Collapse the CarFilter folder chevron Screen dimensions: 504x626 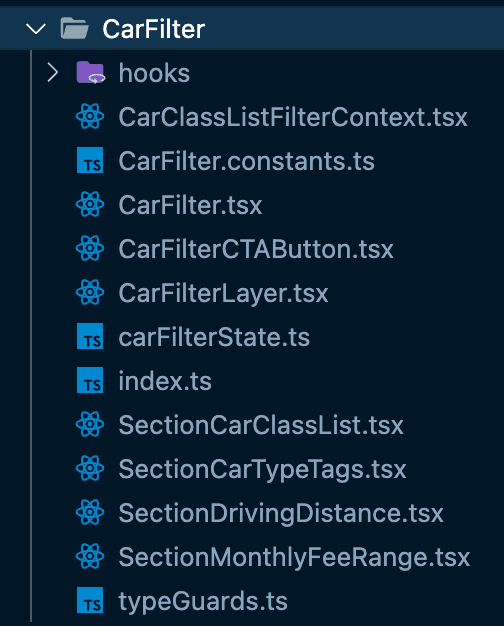click(x=36, y=29)
